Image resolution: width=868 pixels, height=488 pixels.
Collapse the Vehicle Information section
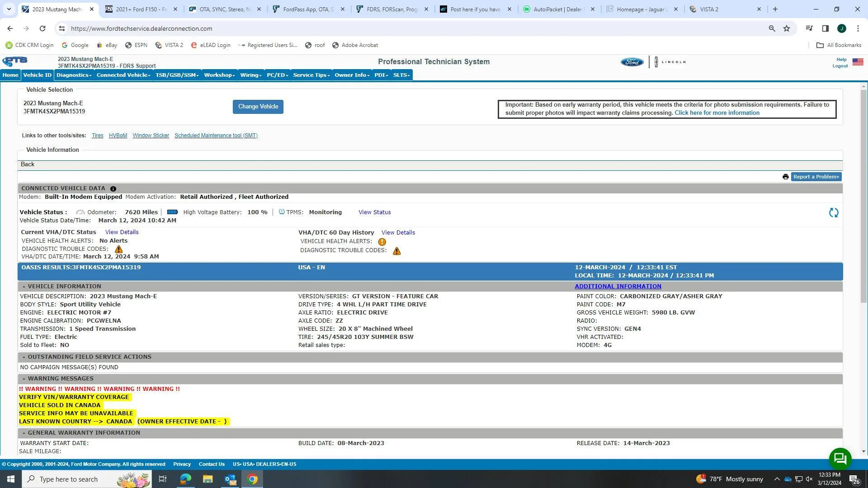point(24,286)
